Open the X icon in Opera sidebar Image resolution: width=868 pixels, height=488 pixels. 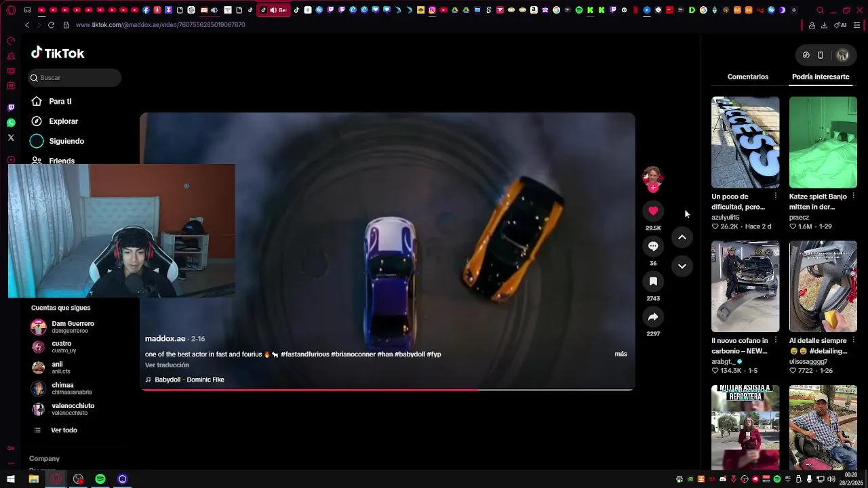[11, 138]
